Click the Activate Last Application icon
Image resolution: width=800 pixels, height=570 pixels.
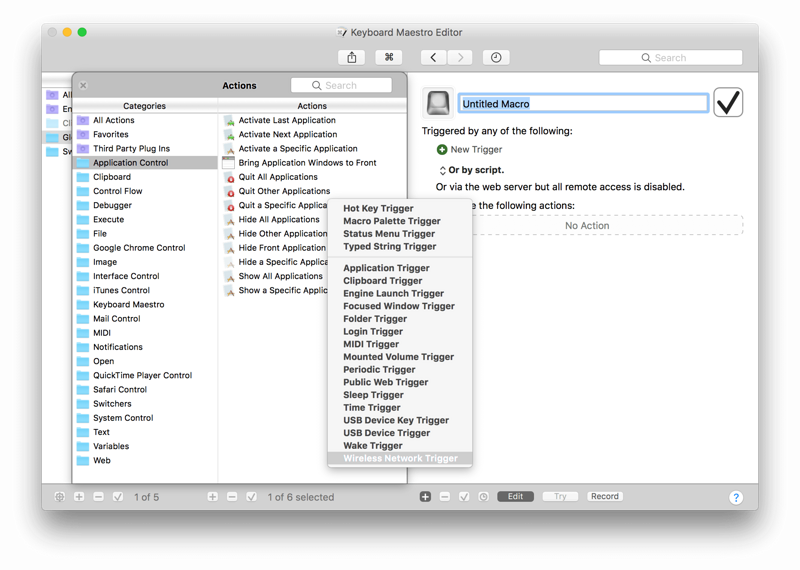point(230,121)
